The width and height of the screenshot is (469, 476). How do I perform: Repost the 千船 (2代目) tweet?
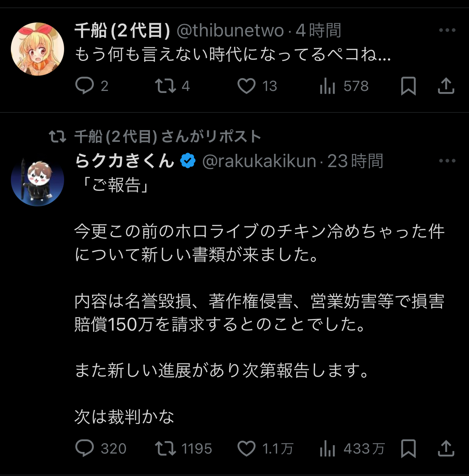coord(166,86)
